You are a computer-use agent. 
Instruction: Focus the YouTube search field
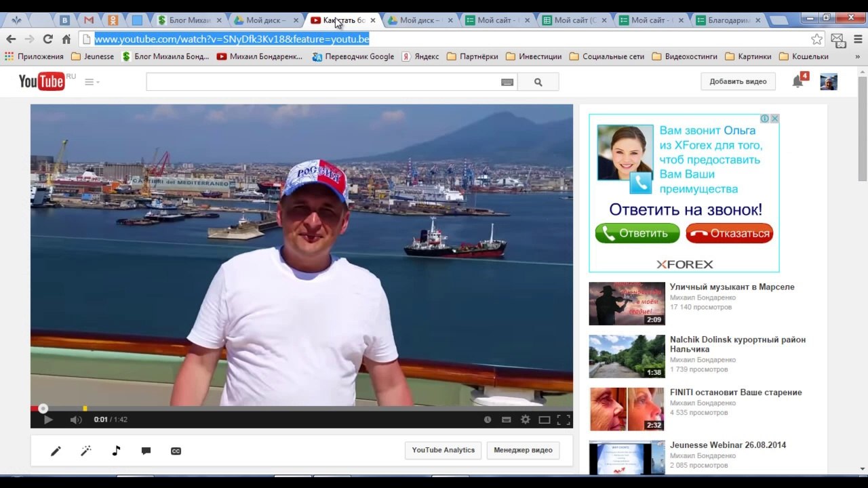[x=322, y=82]
